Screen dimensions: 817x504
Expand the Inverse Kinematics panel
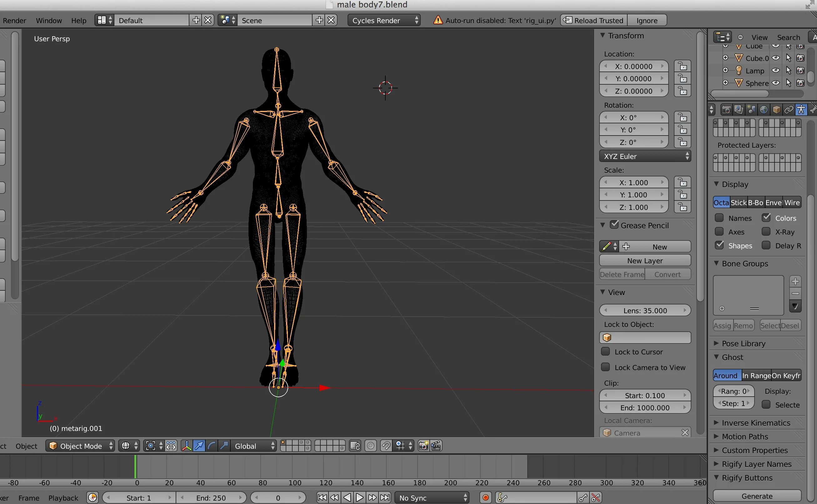click(756, 423)
